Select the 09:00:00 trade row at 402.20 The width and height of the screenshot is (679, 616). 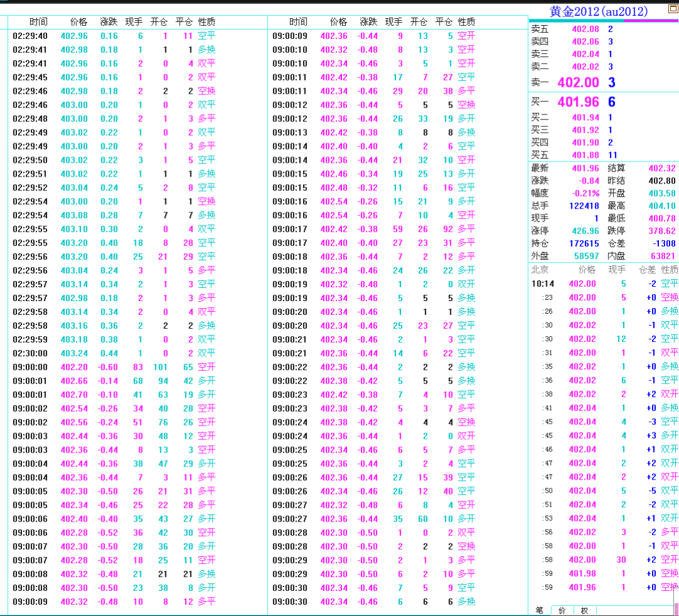(x=113, y=367)
